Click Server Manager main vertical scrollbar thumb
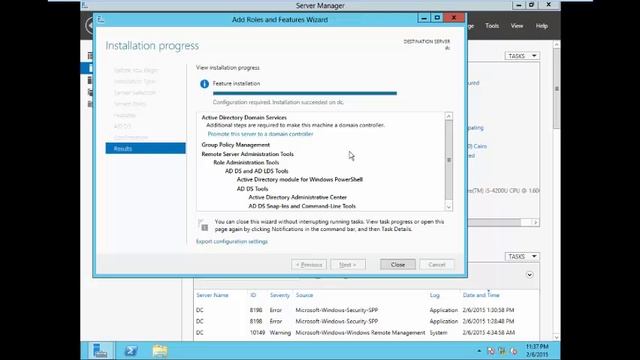640x360 pixels. click(556, 89)
